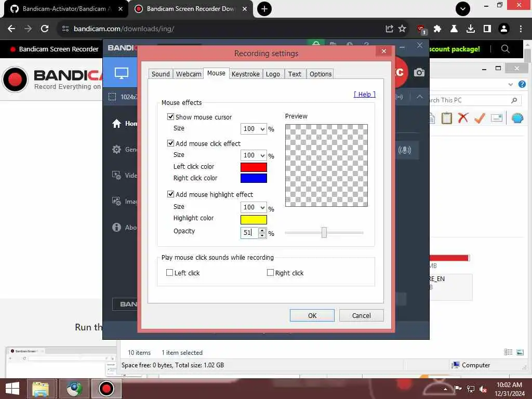Image resolution: width=532 pixels, height=399 pixels.
Task: Open Bandicam Video settings icon
Action: [116, 175]
